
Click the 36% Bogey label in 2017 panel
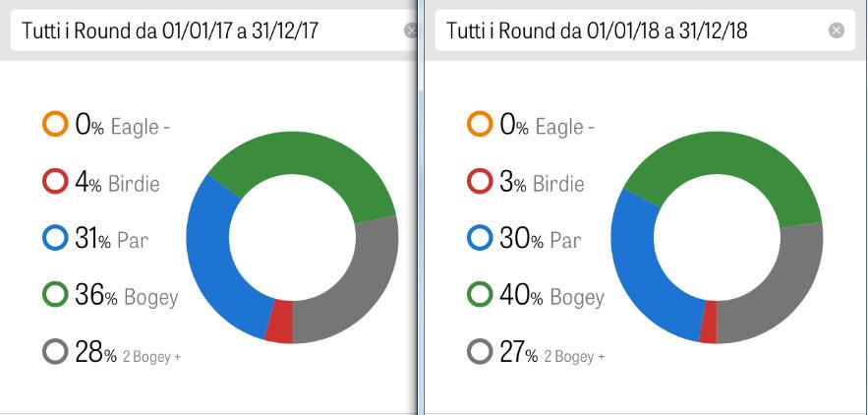click(126, 295)
